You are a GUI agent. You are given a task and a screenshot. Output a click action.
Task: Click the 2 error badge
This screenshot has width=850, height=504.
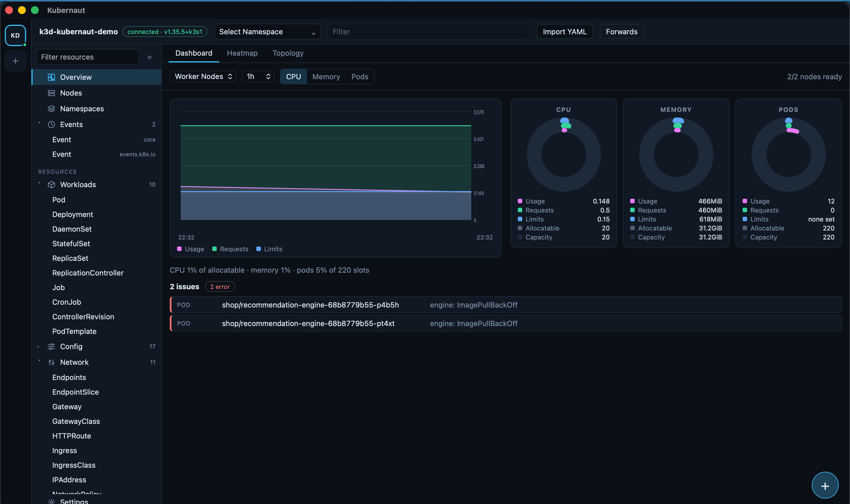[x=220, y=287]
